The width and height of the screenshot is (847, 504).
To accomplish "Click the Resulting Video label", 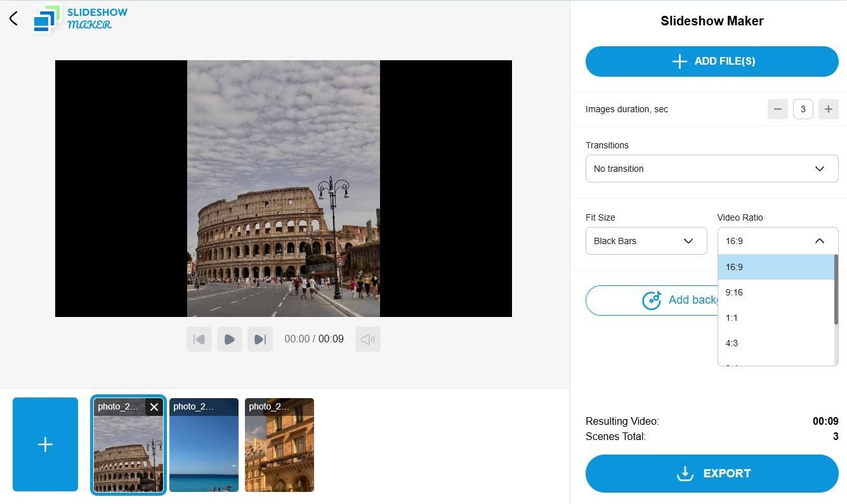I will tap(622, 422).
